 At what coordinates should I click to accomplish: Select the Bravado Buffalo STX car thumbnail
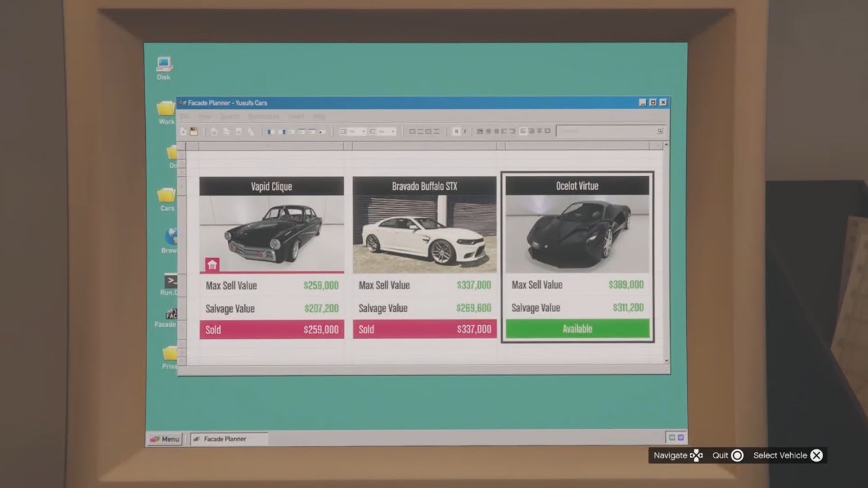[x=425, y=234]
